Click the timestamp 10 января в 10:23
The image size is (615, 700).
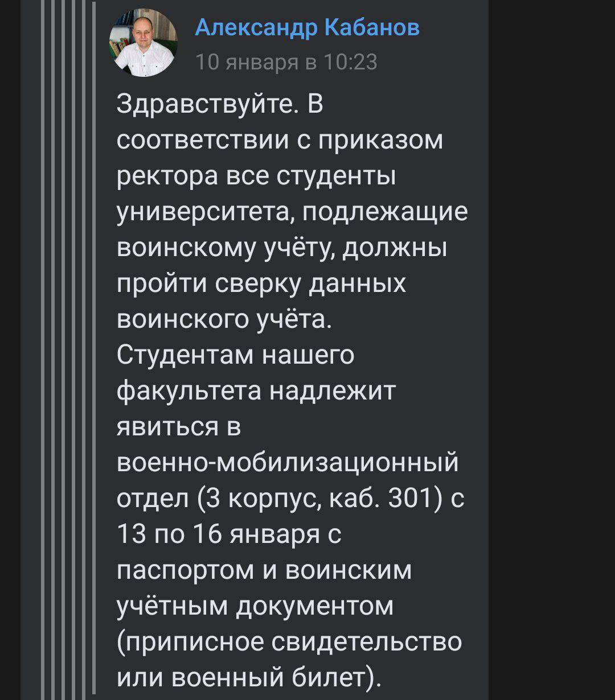click(286, 61)
